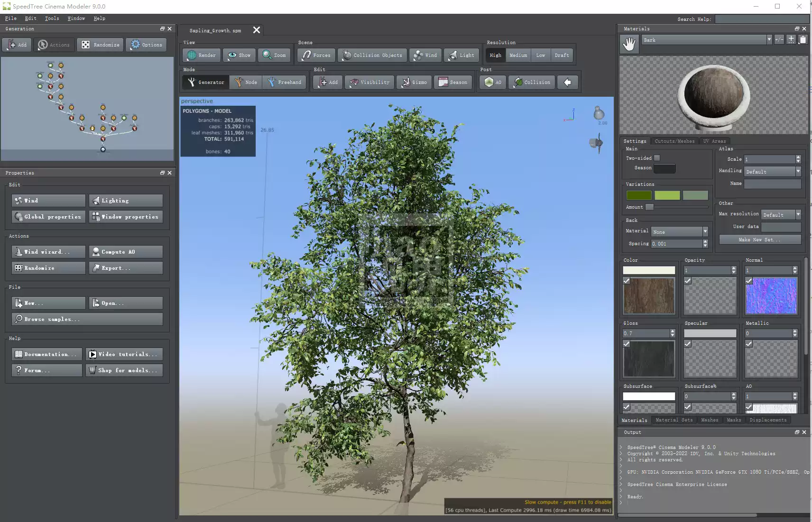812x522 pixels.
Task: Switch to the Cutouts/Meshes tab
Action: [x=674, y=141]
